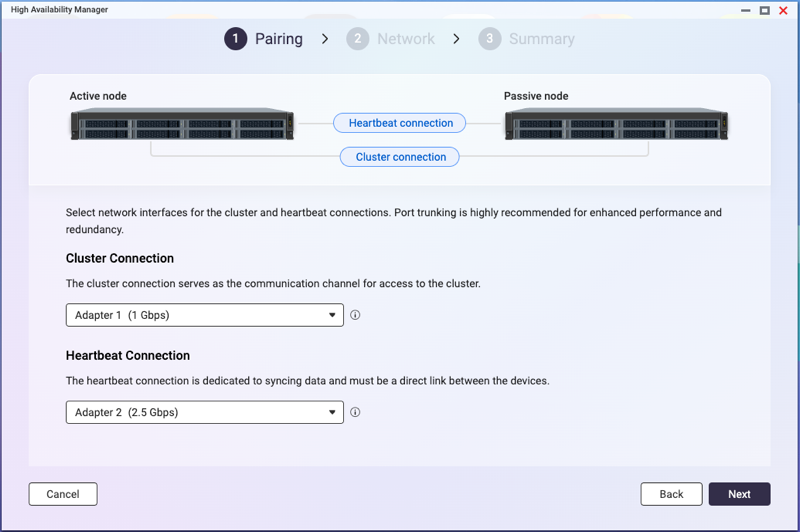
Task: Go to the Pairing step label
Action: pos(279,39)
